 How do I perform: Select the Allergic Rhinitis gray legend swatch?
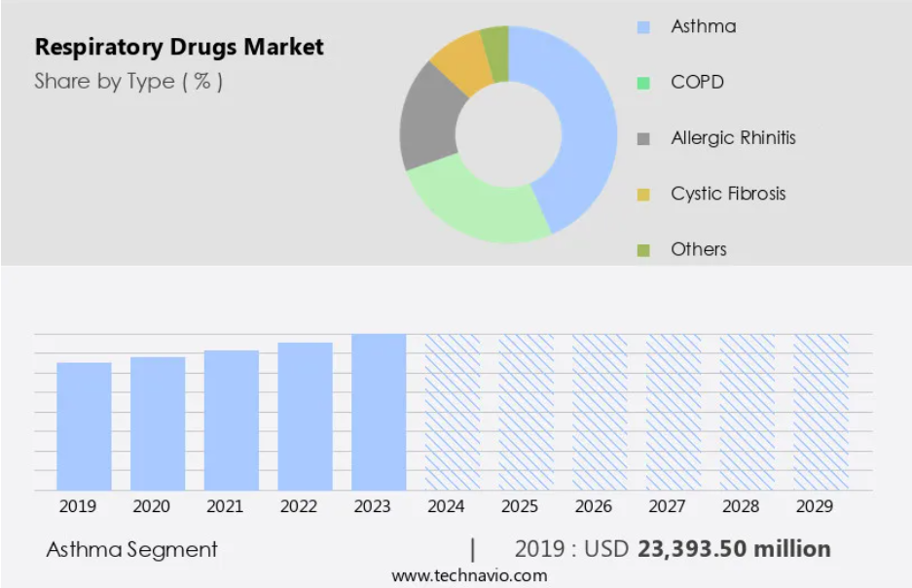point(643,138)
